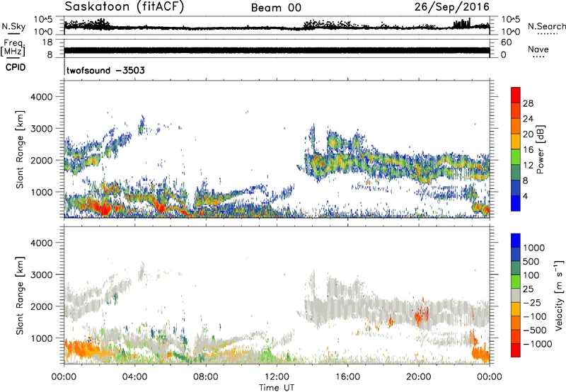Pick the bright blue bottom Power colorbar segment
The image size is (566, 392).
[x=516, y=203]
